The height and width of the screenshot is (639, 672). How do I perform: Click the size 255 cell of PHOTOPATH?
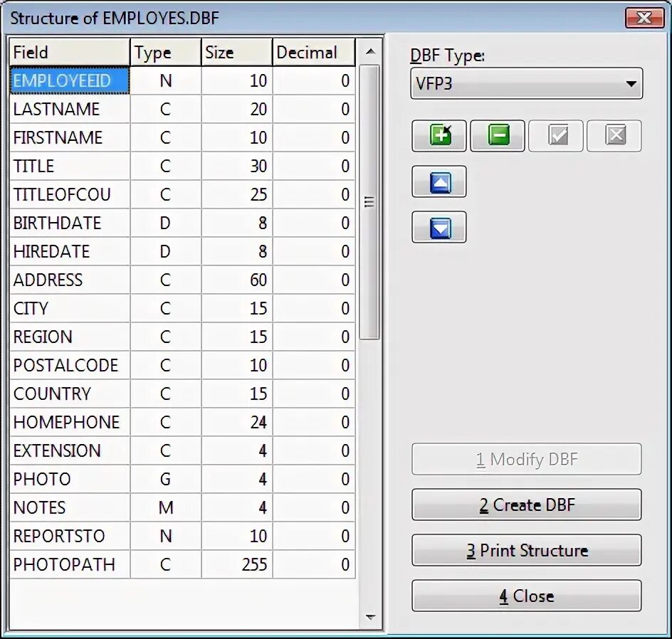(236, 564)
